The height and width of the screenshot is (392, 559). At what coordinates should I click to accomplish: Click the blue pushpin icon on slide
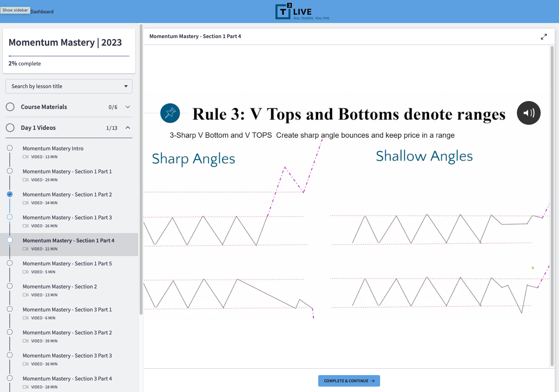pyautogui.click(x=170, y=113)
